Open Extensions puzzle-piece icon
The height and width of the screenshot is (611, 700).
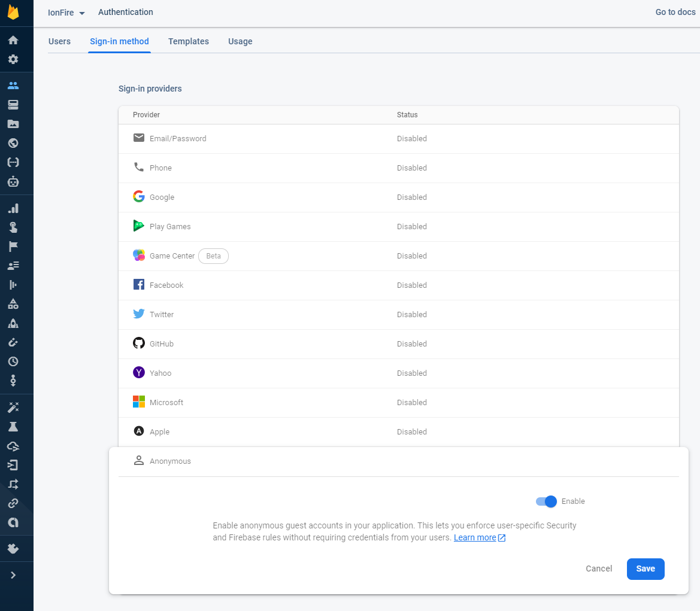point(13,549)
